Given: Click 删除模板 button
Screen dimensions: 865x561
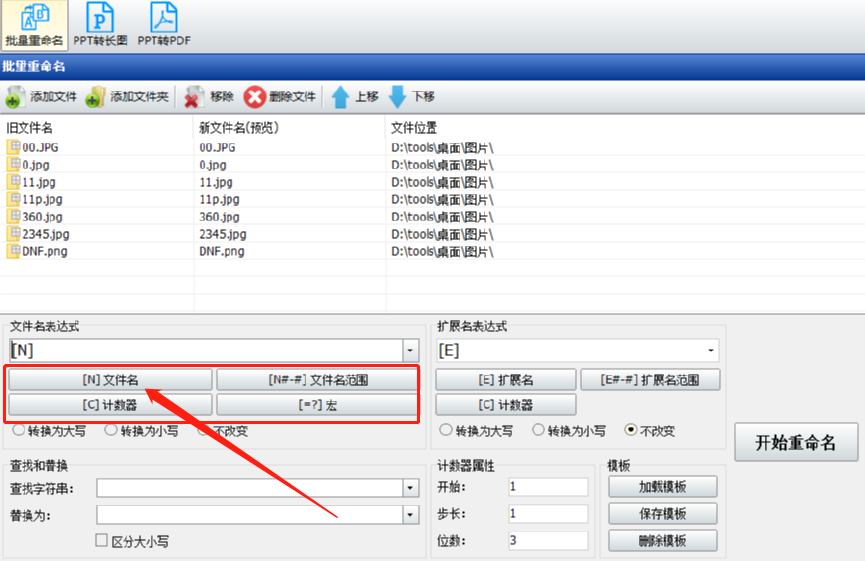Looking at the screenshot, I should click(x=663, y=541).
